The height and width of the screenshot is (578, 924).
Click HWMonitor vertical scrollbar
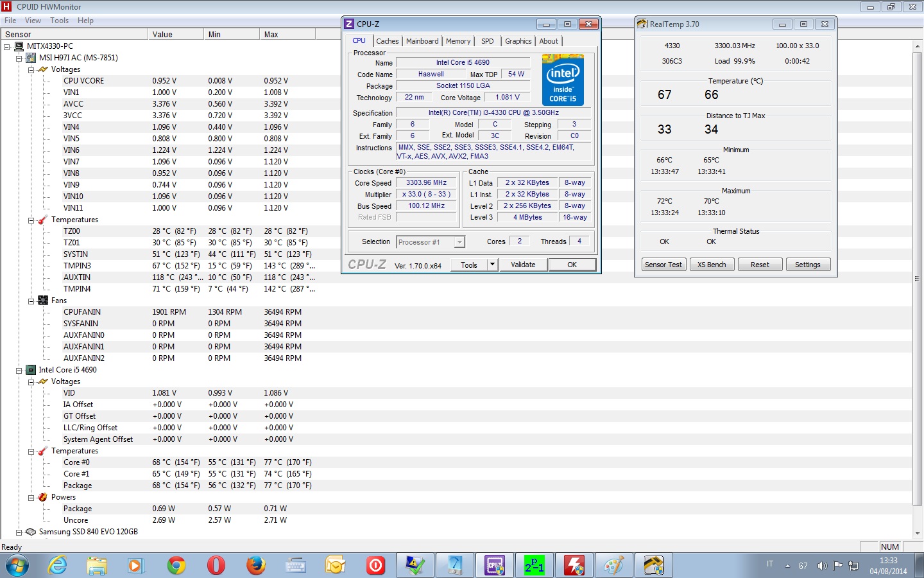pos(917,279)
